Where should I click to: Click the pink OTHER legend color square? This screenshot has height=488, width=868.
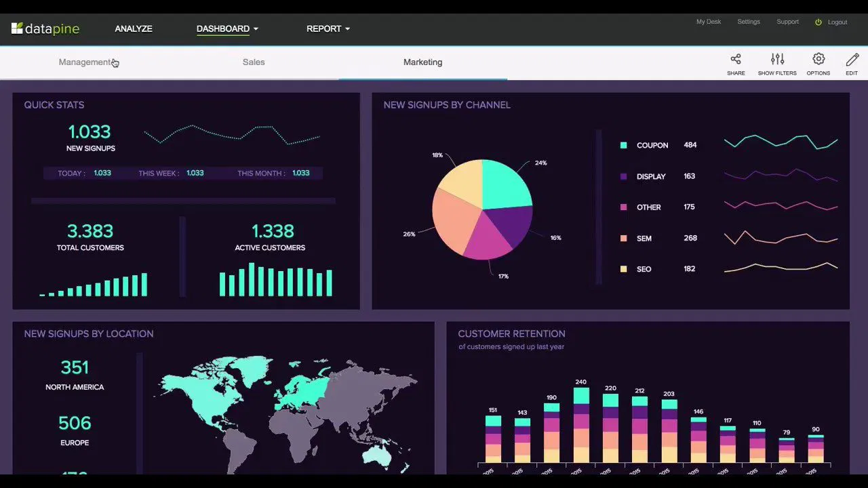click(624, 207)
